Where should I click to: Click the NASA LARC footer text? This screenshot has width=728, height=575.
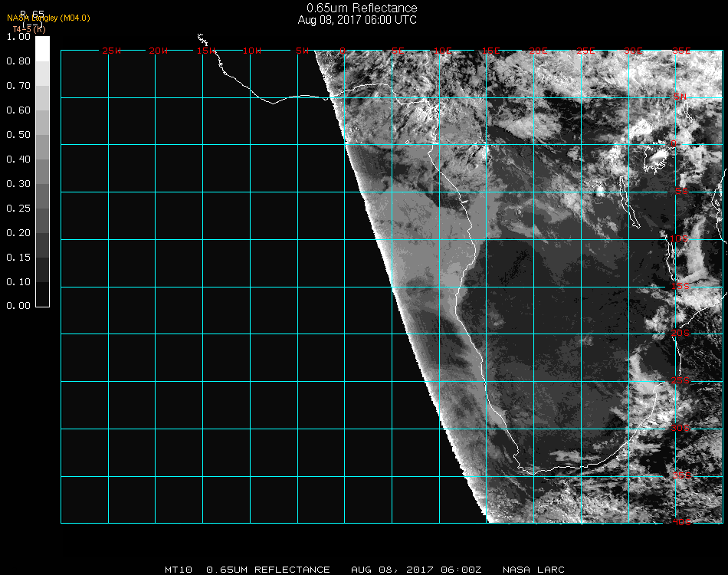coord(533,570)
